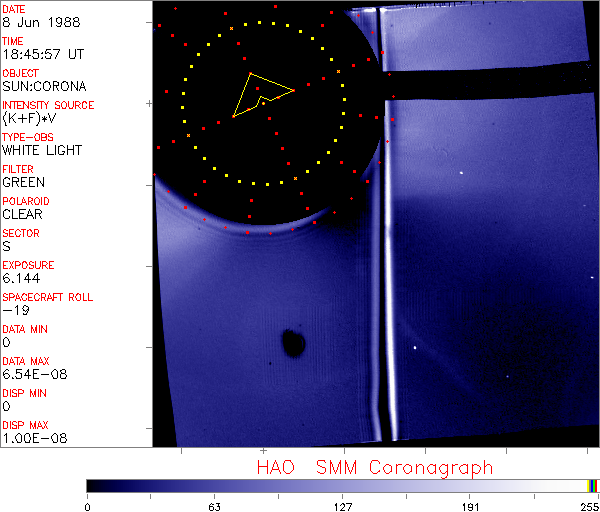Click the (K+F)*V intensity source value
This screenshot has width=600, height=512.
click(x=26, y=118)
